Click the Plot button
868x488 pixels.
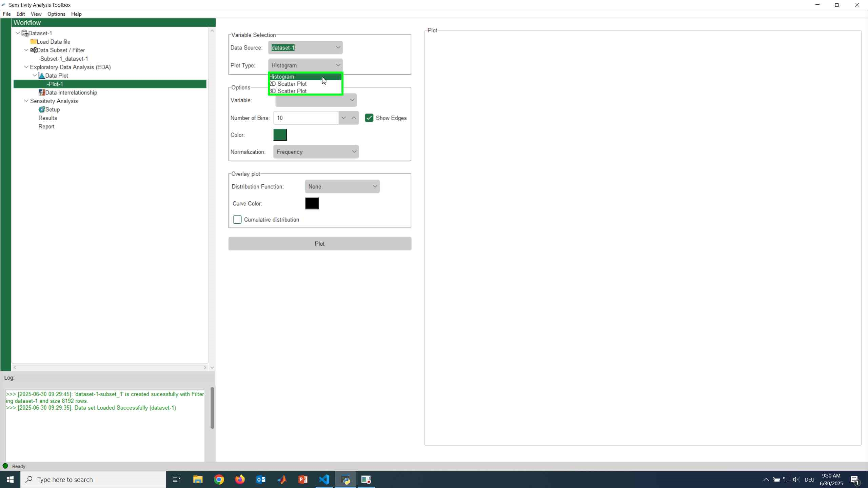[x=320, y=244]
